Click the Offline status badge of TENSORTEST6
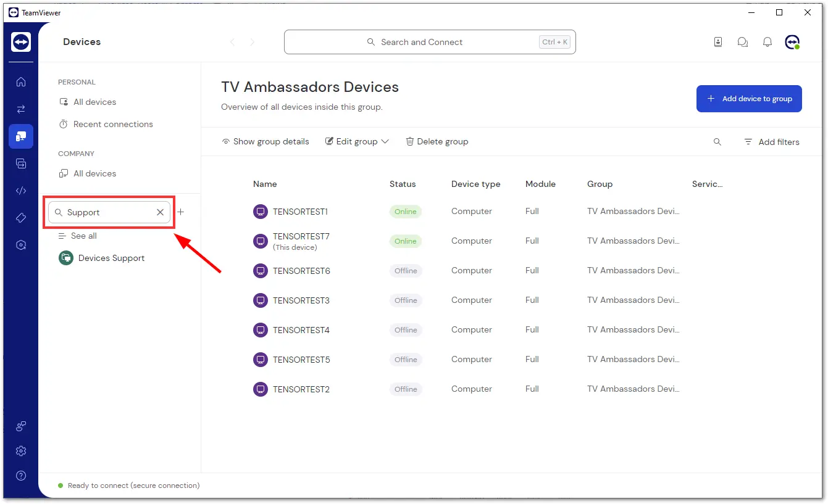This screenshot has height=504, width=828. (406, 271)
